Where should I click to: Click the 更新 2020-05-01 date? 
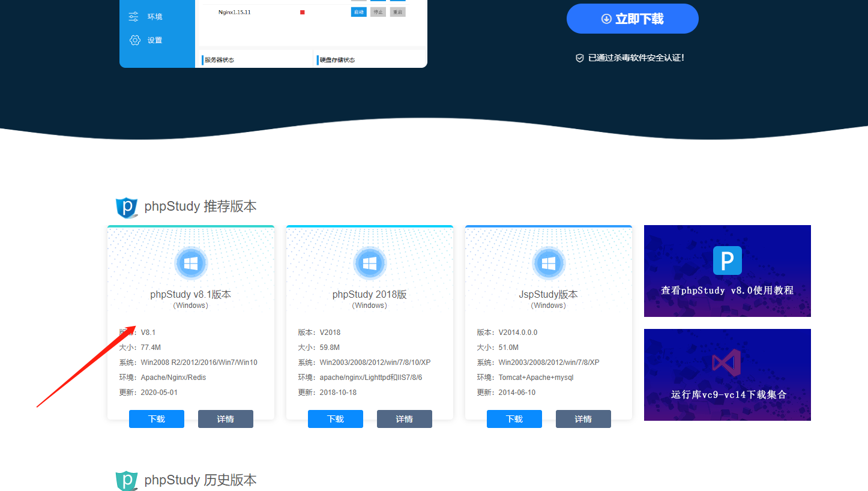coord(159,393)
